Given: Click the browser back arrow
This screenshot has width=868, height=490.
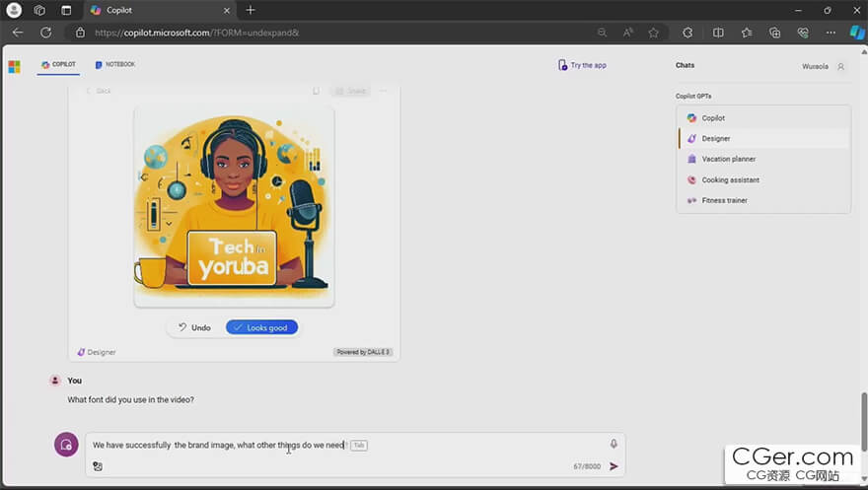Looking at the screenshot, I should pos(18,33).
